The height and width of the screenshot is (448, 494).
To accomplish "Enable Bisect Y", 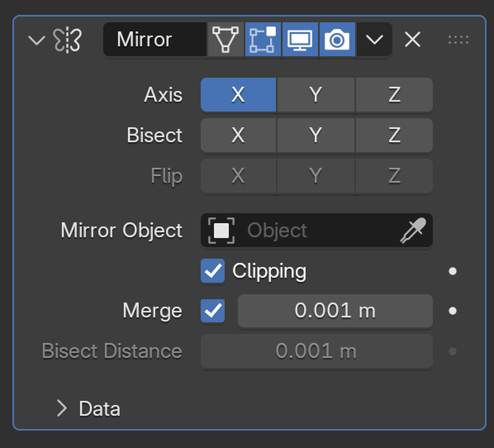I will pyautogui.click(x=316, y=135).
